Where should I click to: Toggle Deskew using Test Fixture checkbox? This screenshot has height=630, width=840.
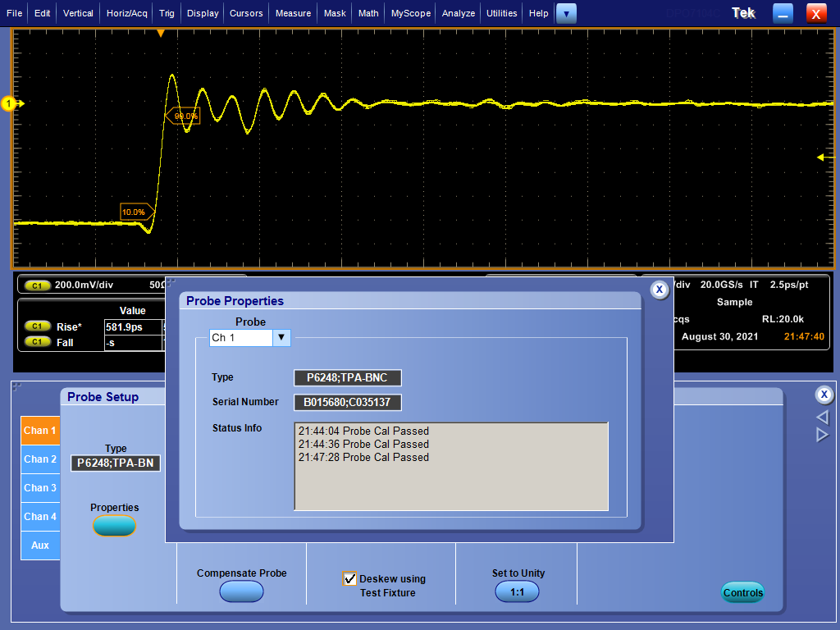point(349,578)
